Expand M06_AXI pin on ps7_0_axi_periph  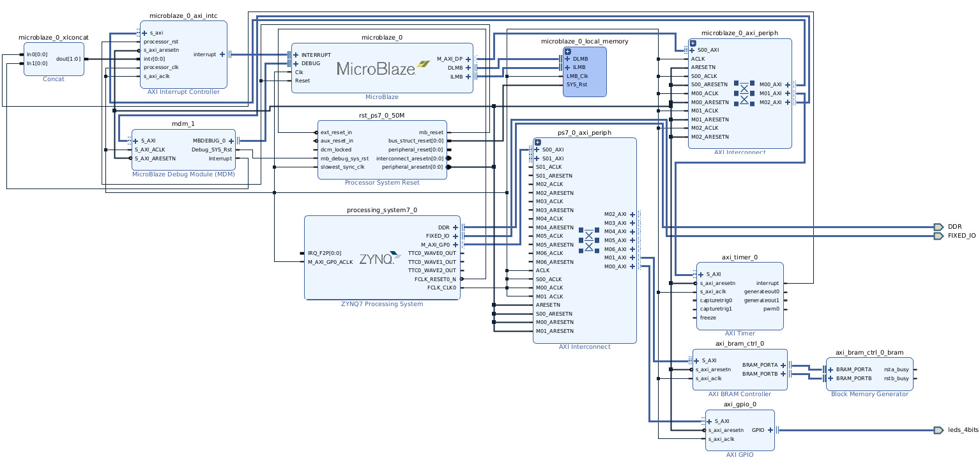632,249
